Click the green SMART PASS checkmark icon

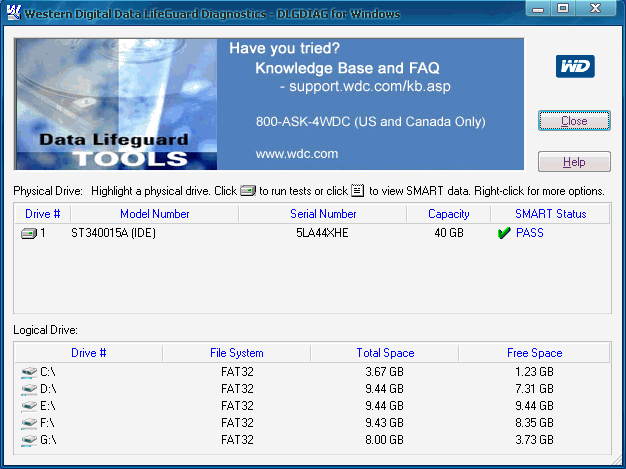point(503,233)
